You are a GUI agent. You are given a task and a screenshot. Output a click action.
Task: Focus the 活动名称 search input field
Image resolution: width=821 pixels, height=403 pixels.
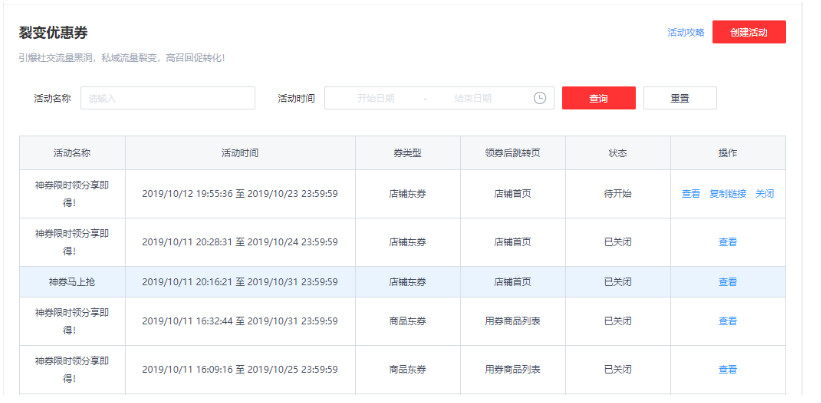click(167, 98)
